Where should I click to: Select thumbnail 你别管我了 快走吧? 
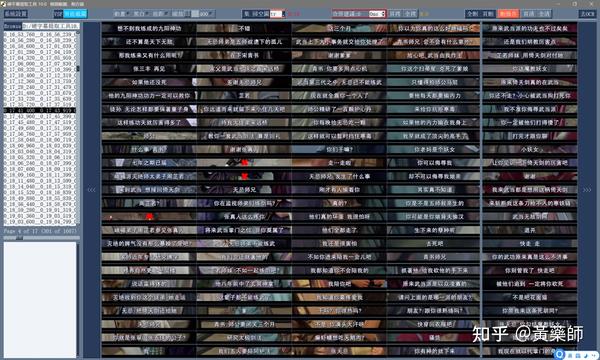click(530, 270)
